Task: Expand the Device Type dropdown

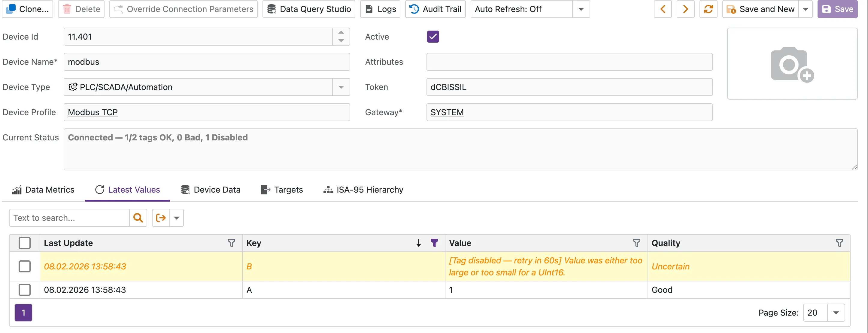Action: (341, 87)
